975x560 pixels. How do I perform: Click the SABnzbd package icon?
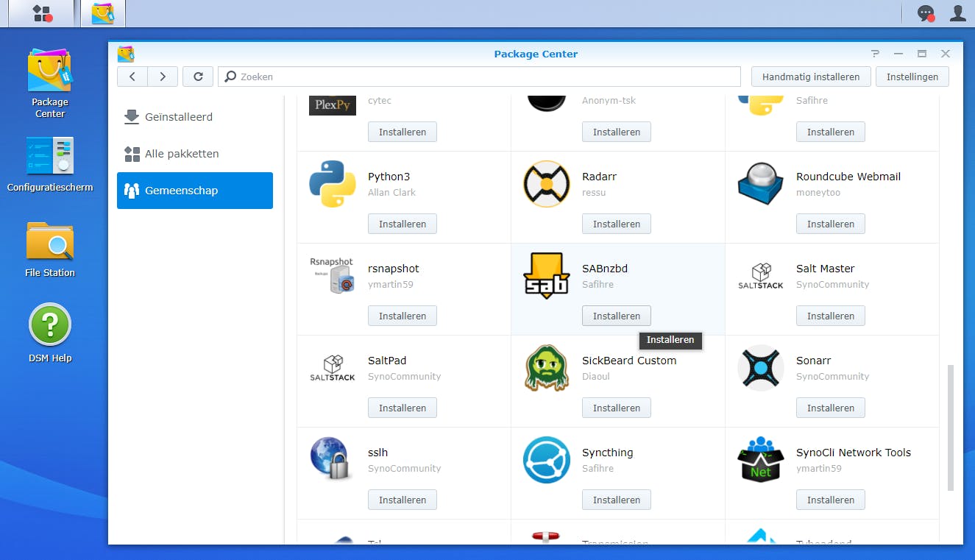pyautogui.click(x=547, y=276)
